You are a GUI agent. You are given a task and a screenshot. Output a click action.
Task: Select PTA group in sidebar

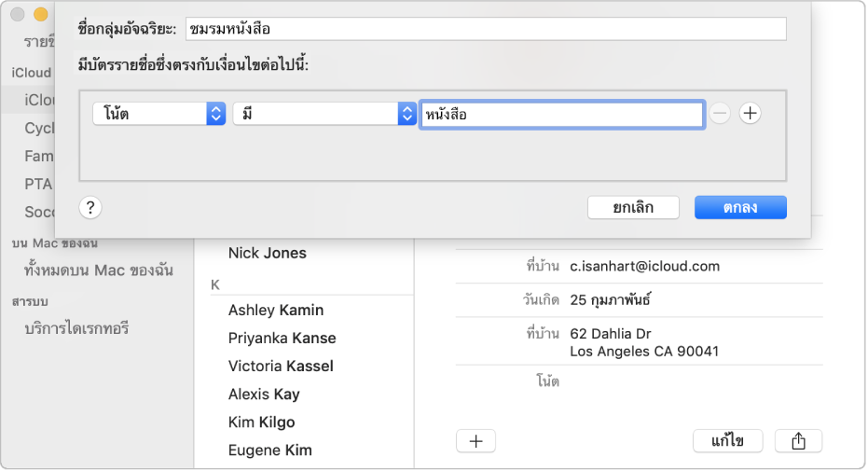tap(38, 185)
